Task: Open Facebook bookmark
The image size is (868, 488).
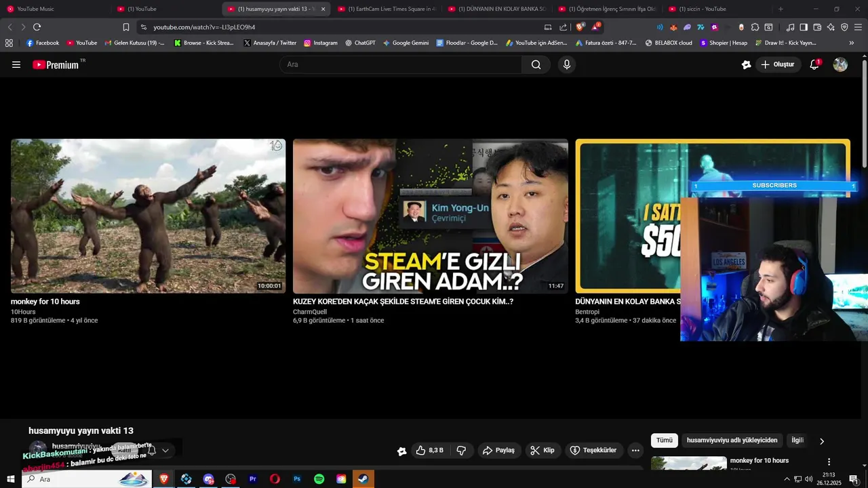Action: click(42, 43)
